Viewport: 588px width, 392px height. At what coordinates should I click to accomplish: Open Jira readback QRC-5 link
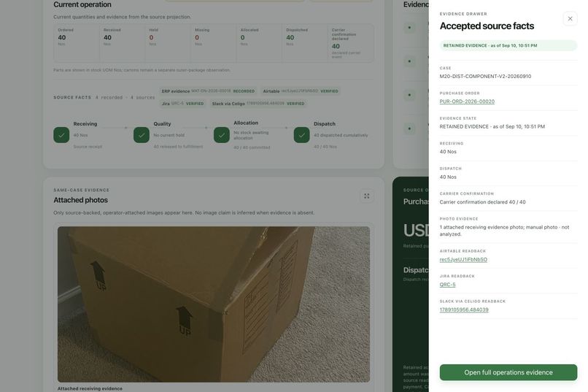pyautogui.click(x=447, y=285)
